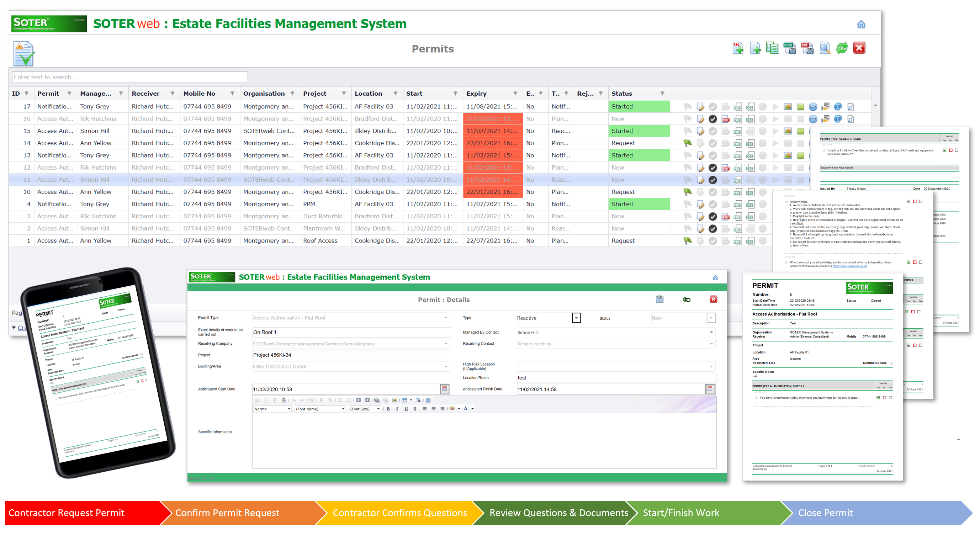Tick red No checkbox for asbestos acknowledgement

pyautogui.click(x=915, y=262)
